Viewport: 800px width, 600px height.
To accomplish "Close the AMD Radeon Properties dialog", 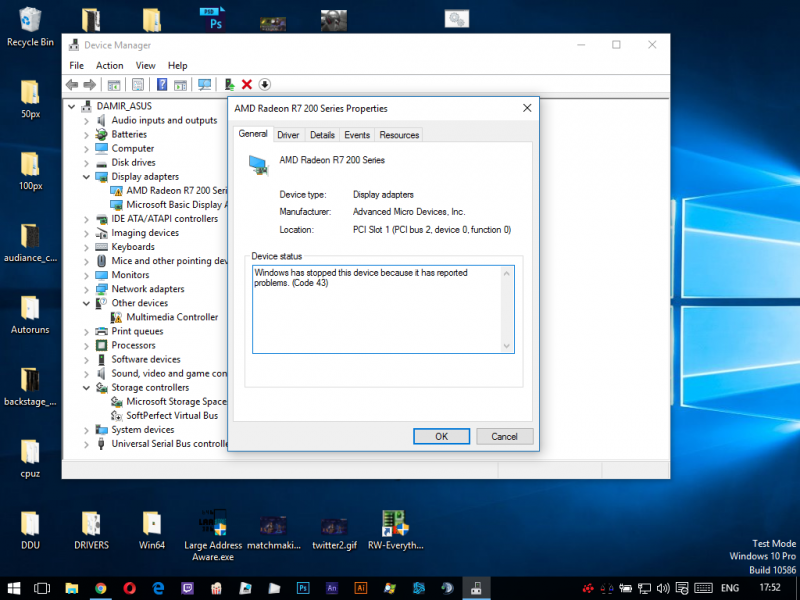I will click(x=527, y=108).
